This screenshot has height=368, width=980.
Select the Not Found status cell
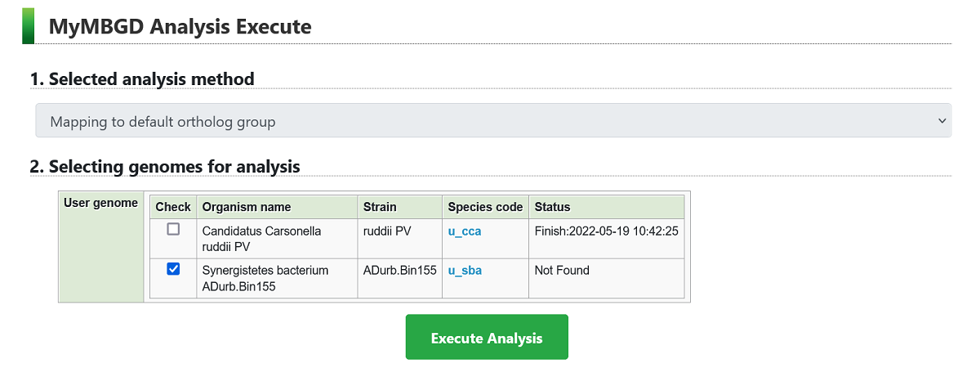pyautogui.click(x=562, y=271)
